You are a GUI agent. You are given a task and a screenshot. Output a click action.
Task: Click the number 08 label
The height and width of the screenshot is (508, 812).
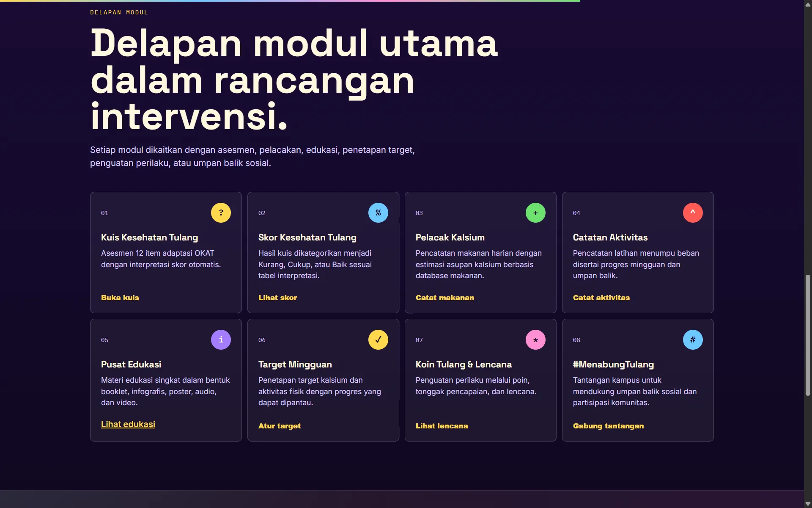click(x=576, y=340)
